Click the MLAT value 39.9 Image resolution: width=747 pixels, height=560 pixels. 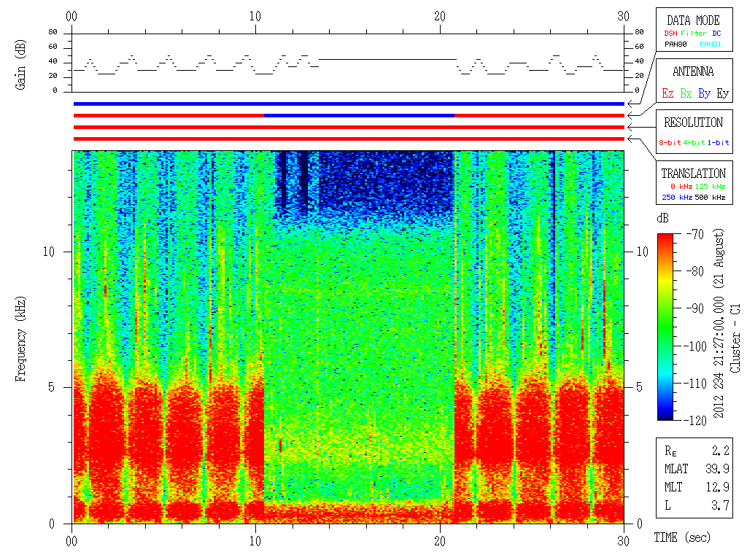click(718, 469)
